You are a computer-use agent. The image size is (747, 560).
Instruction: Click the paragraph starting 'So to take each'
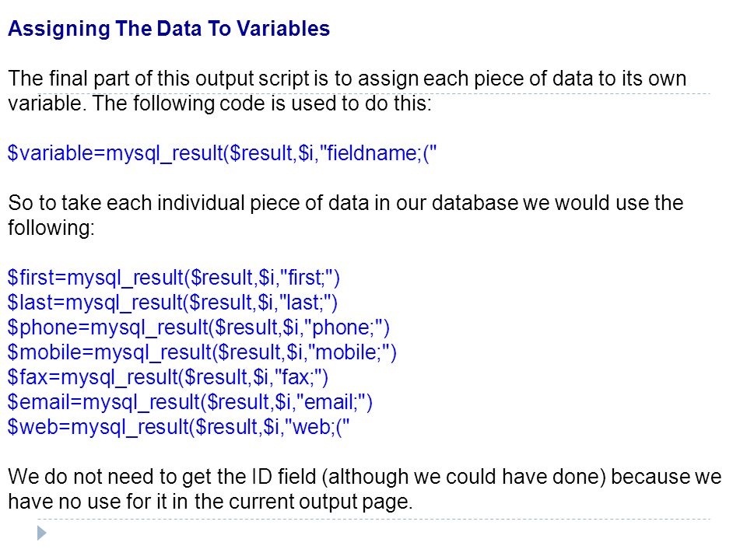(x=345, y=215)
